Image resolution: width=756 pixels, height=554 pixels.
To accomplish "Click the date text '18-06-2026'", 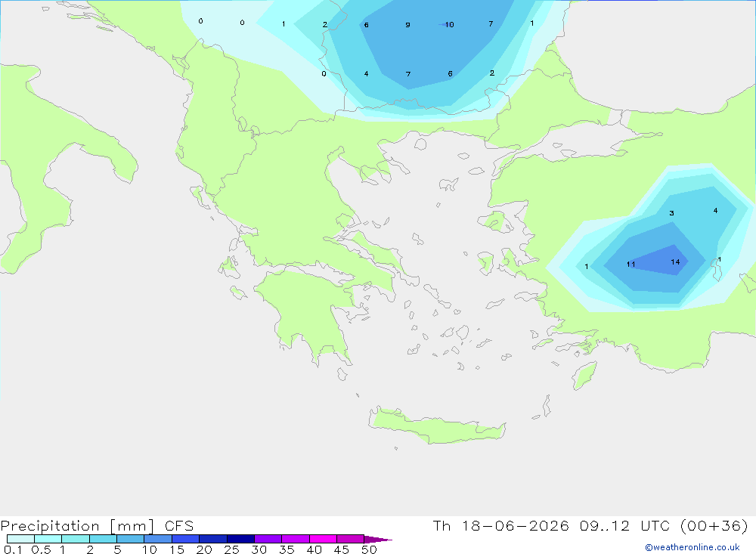I will [516, 525].
